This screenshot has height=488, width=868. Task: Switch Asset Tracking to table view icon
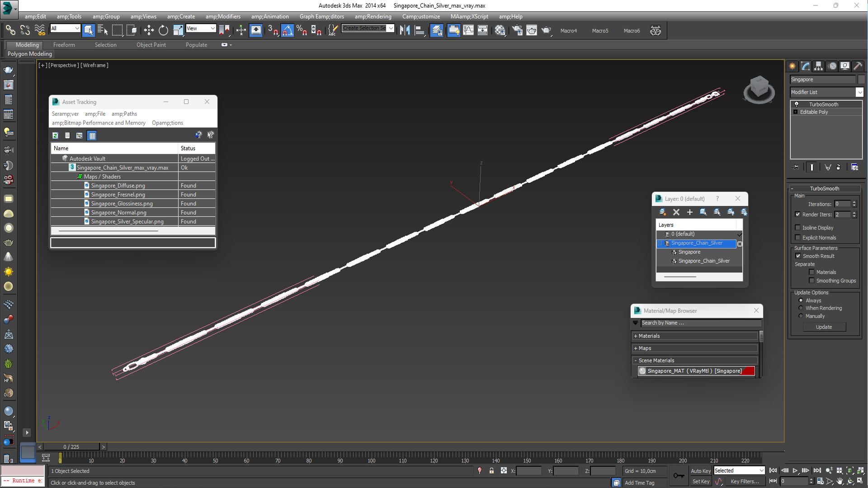coord(92,136)
